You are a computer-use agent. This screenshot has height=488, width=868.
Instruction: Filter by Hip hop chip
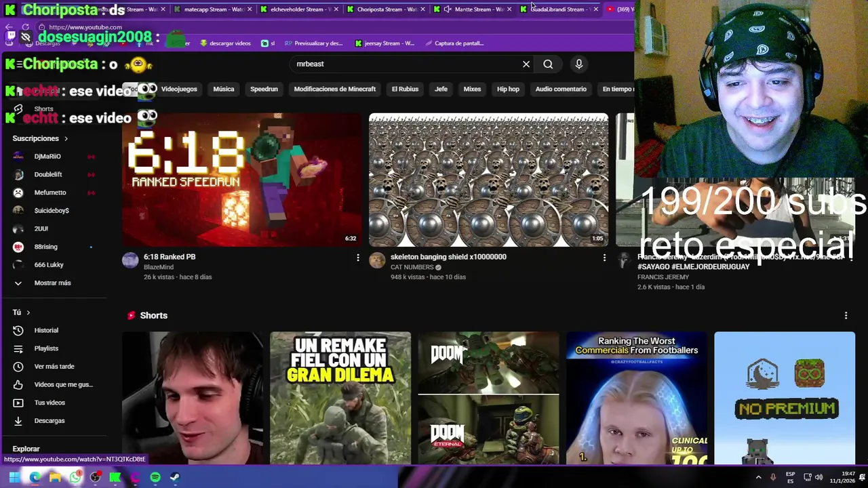508,89
